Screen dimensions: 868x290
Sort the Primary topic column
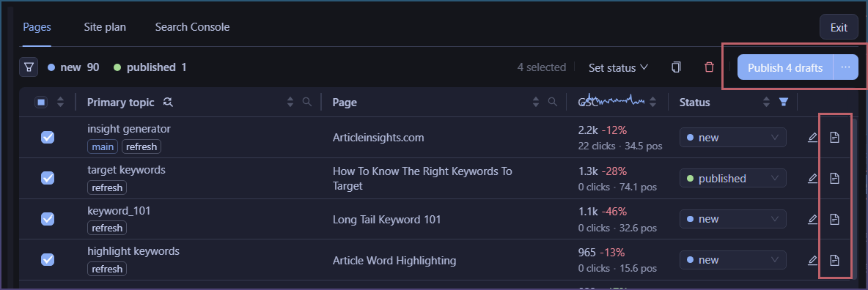(x=290, y=102)
